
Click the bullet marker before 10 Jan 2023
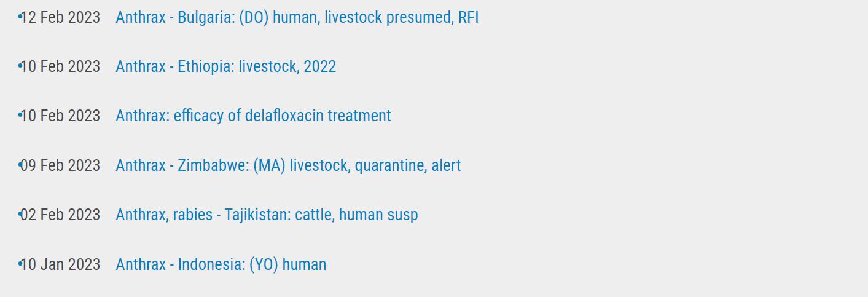click(20, 263)
